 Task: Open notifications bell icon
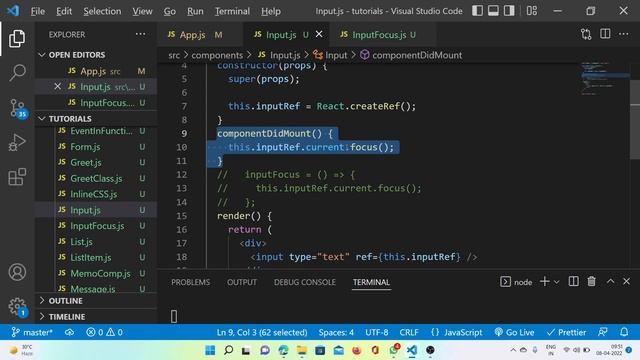624,332
